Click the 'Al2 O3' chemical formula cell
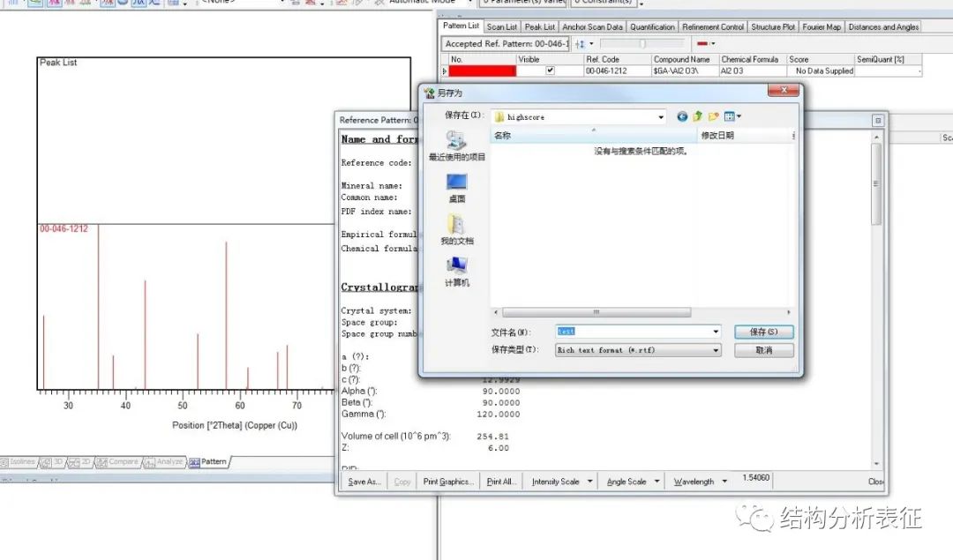 pyautogui.click(x=753, y=71)
